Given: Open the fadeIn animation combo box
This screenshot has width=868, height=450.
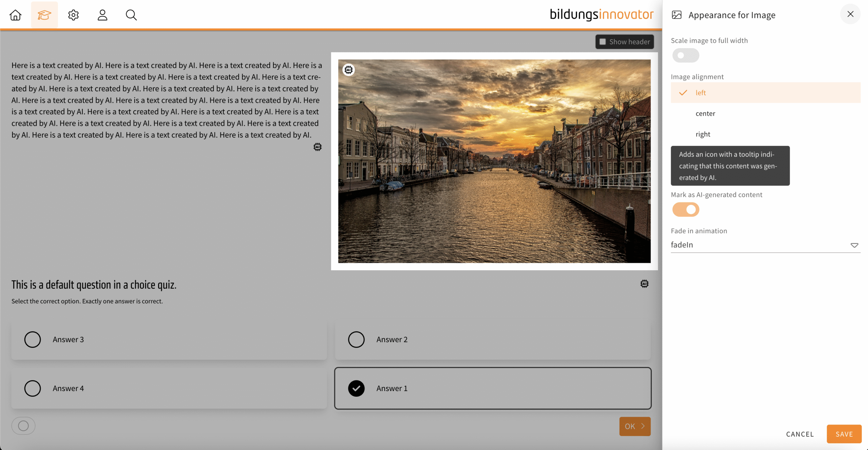Looking at the screenshot, I should click(759, 245).
